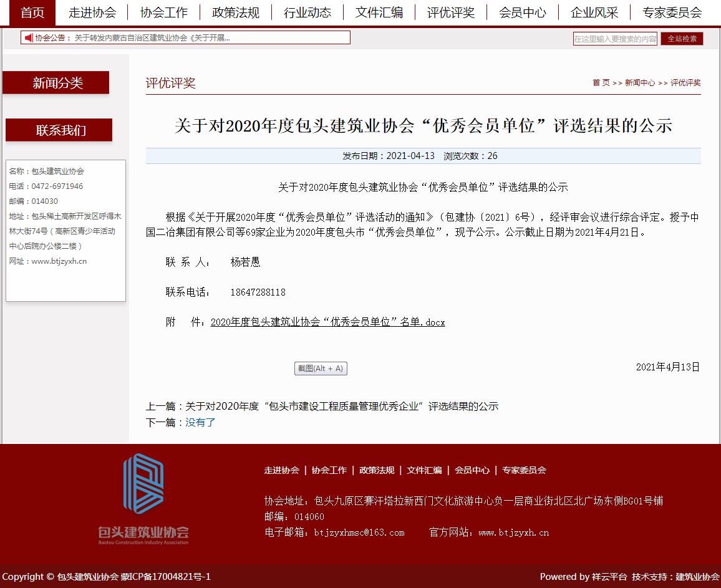Open the previous article about 质量管理优秀企业
Viewport: 721px width, 588px height.
(342, 406)
